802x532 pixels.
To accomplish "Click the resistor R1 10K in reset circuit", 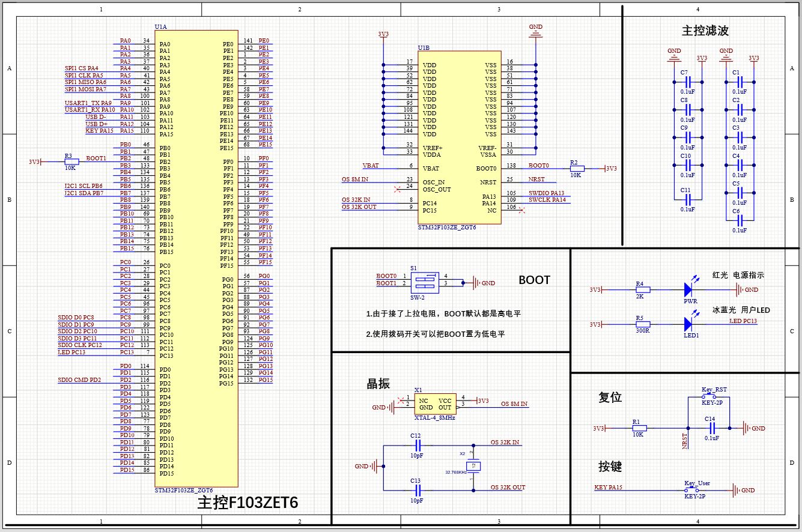I will pyautogui.click(x=639, y=428).
